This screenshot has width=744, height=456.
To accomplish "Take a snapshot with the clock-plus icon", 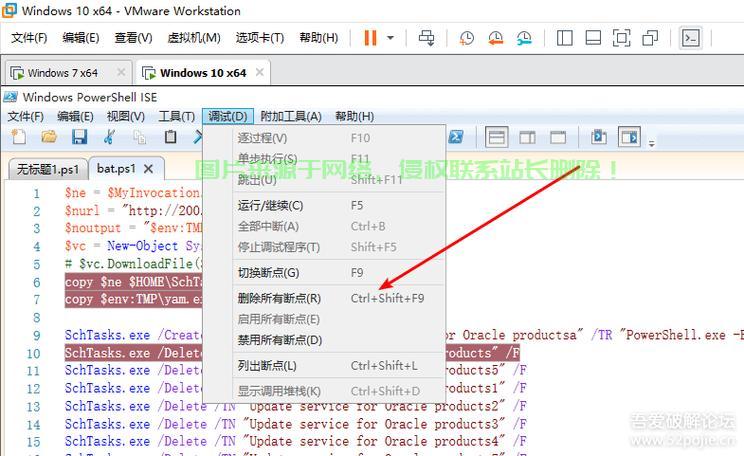I will tap(466, 37).
